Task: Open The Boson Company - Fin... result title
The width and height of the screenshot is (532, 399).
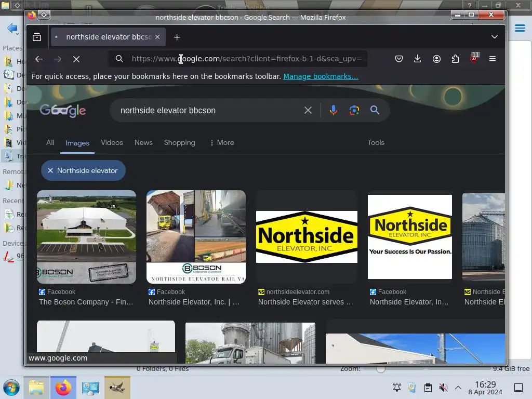Action: point(86,302)
